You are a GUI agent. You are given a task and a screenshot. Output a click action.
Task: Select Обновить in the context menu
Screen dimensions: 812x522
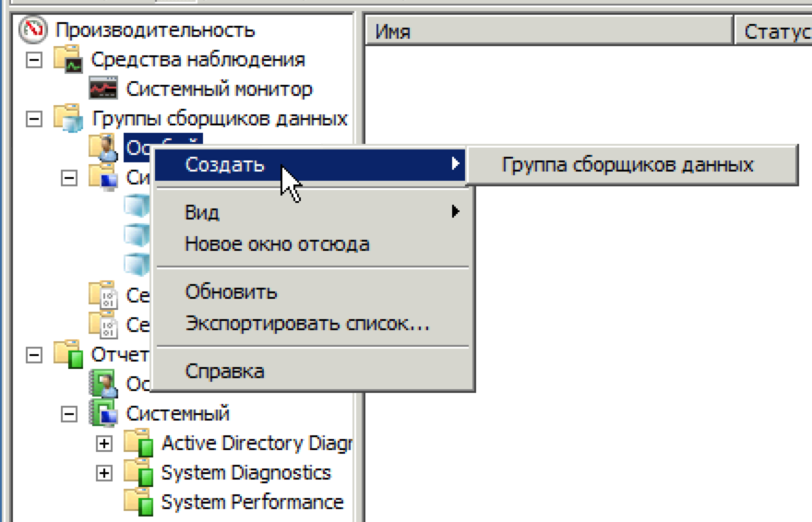(x=231, y=292)
